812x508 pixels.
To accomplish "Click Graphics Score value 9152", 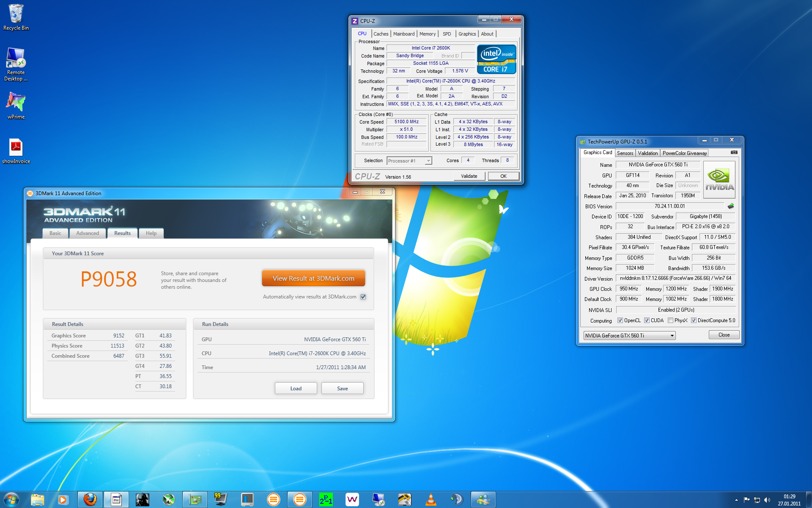I will [x=118, y=336].
